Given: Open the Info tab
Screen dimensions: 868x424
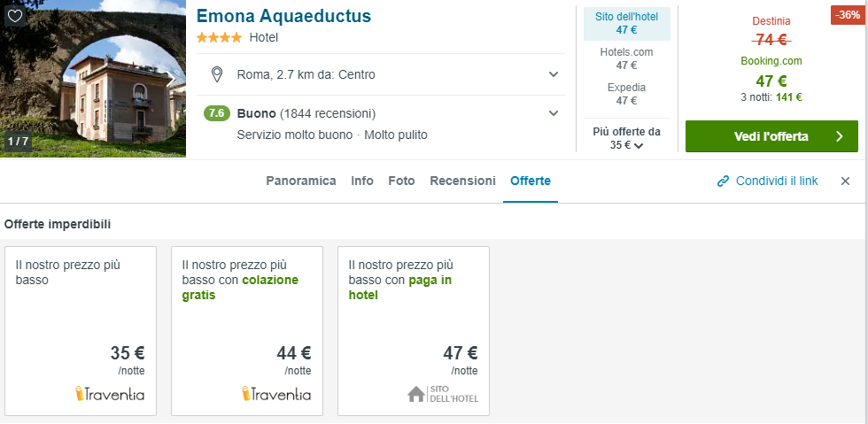Looking at the screenshot, I should 362,181.
